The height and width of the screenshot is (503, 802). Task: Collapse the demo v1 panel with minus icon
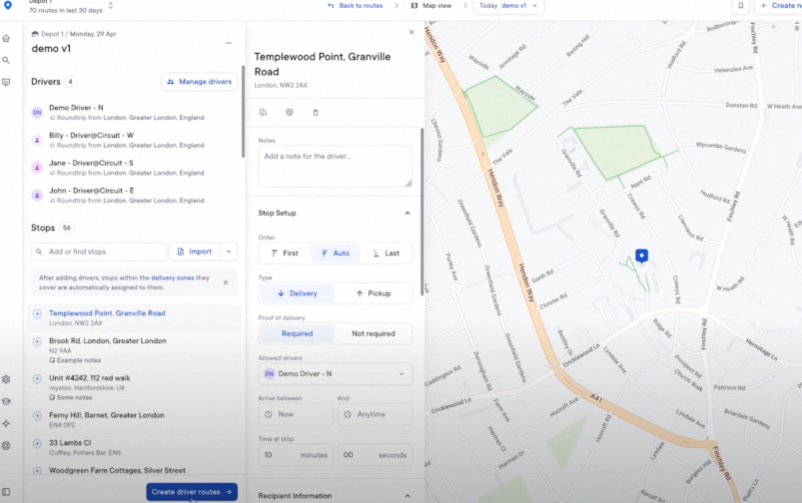229,43
